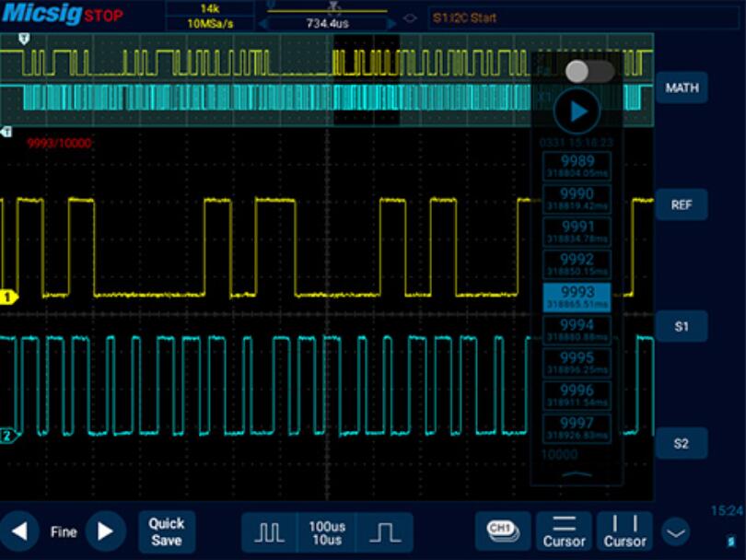The width and height of the screenshot is (746, 560).
Task: Play the recorded waveform segments
Action: (x=577, y=111)
